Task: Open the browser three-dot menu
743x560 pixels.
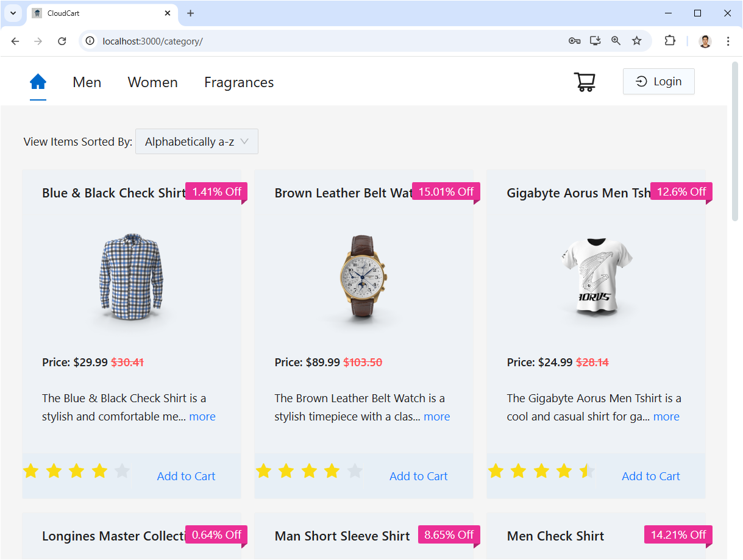Action: tap(728, 41)
